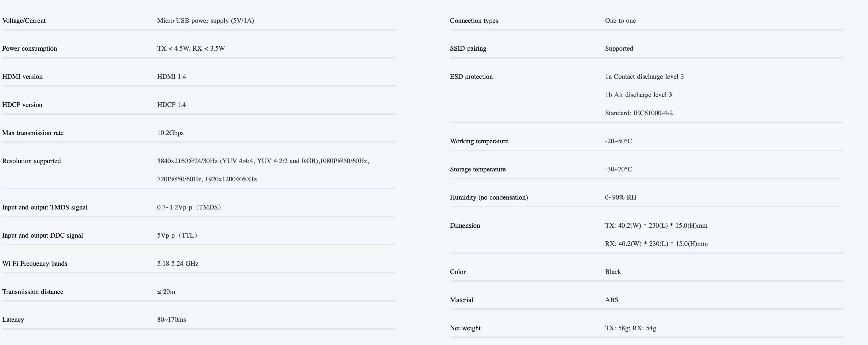
Task: Click the Power consumption label
Action: point(30,48)
